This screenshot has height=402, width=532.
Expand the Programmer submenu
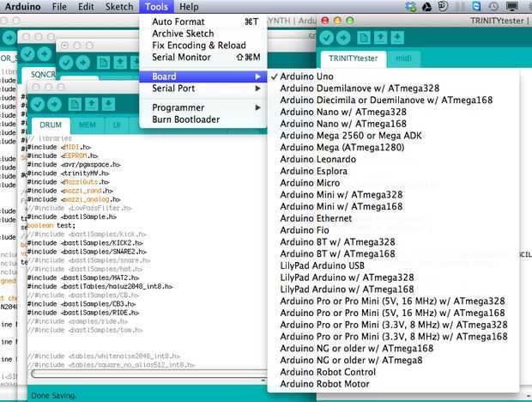(203, 107)
